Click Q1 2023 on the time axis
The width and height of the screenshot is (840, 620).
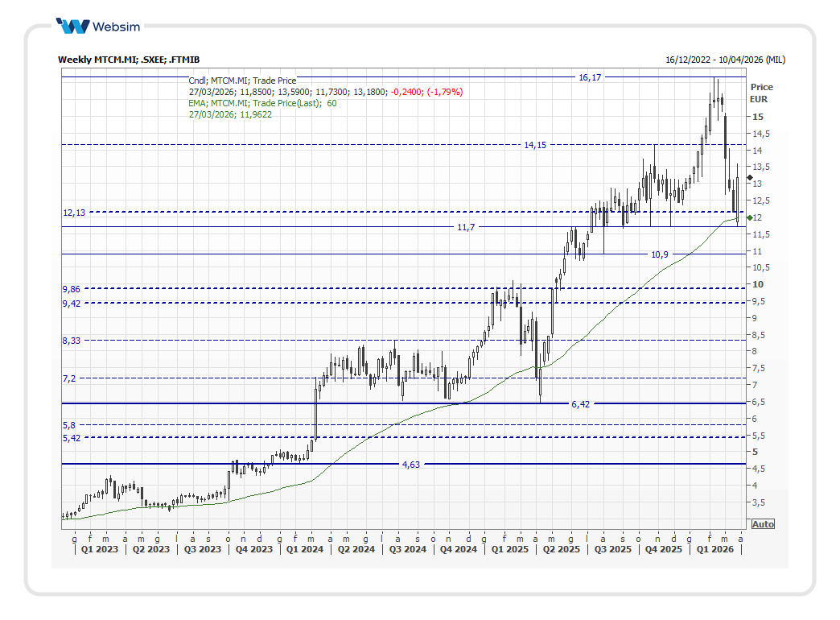pyautogui.click(x=101, y=549)
